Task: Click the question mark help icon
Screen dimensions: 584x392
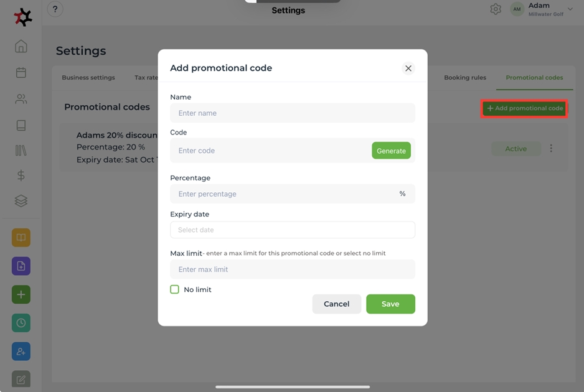Action: point(55,9)
